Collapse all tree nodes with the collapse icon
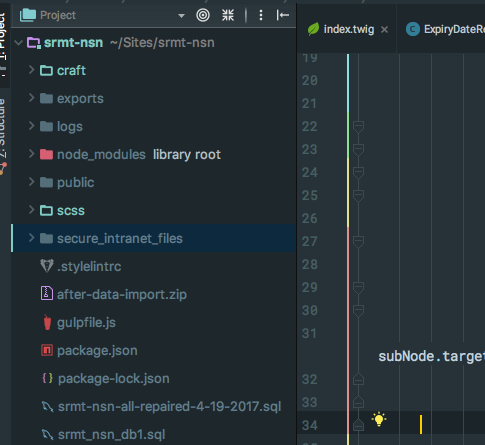This screenshot has height=445, width=485. (228, 15)
